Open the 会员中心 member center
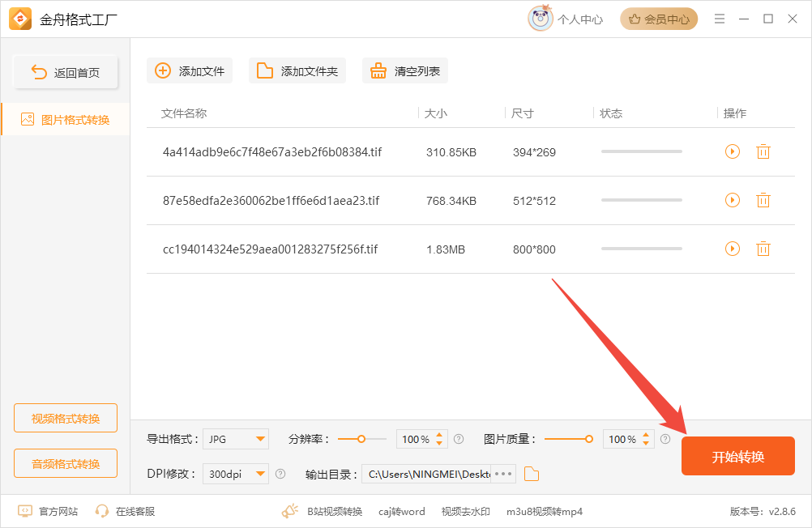The width and height of the screenshot is (812, 528). click(x=659, y=19)
